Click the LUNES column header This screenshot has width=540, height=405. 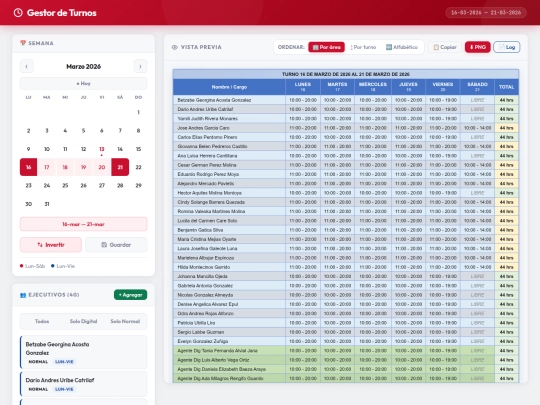click(x=303, y=87)
